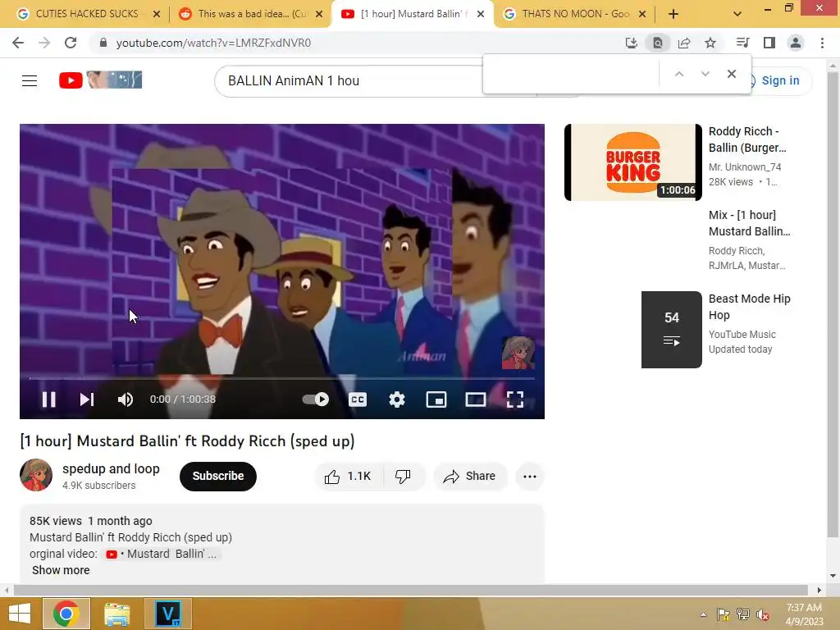
Task: Expand description with Show more
Action: (61, 570)
